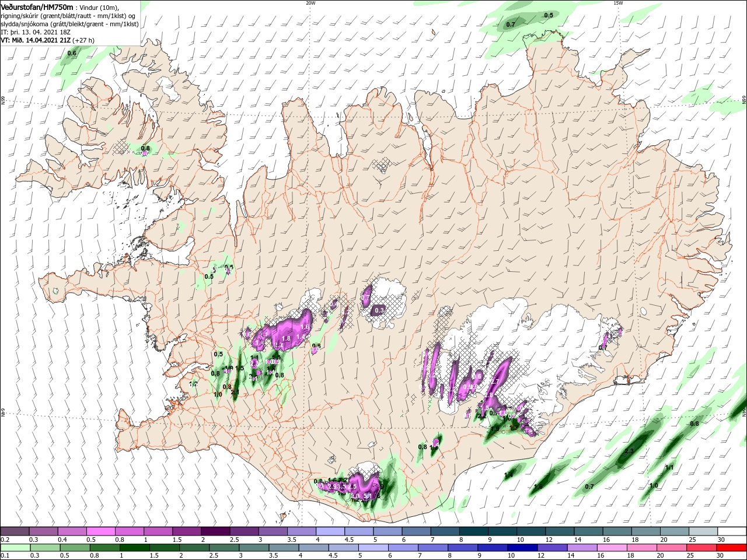Screen dimensions: 747x560
Task: Select the initial time line 'IT: þri. 13.04.2021 18Z'
Action: (36, 32)
